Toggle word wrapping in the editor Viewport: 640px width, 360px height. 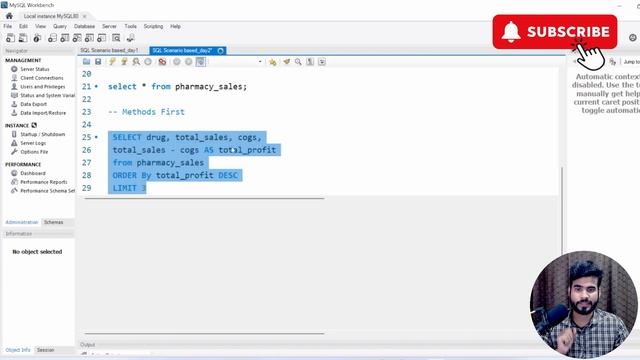(x=322, y=62)
